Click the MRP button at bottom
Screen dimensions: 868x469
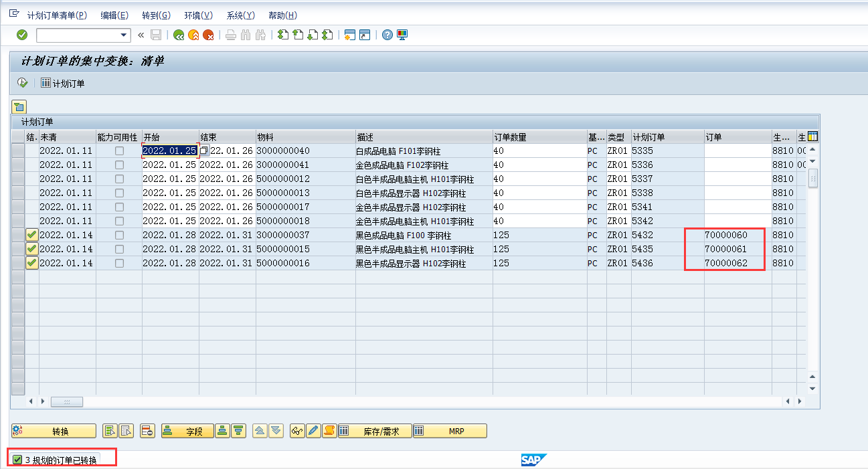pos(457,430)
